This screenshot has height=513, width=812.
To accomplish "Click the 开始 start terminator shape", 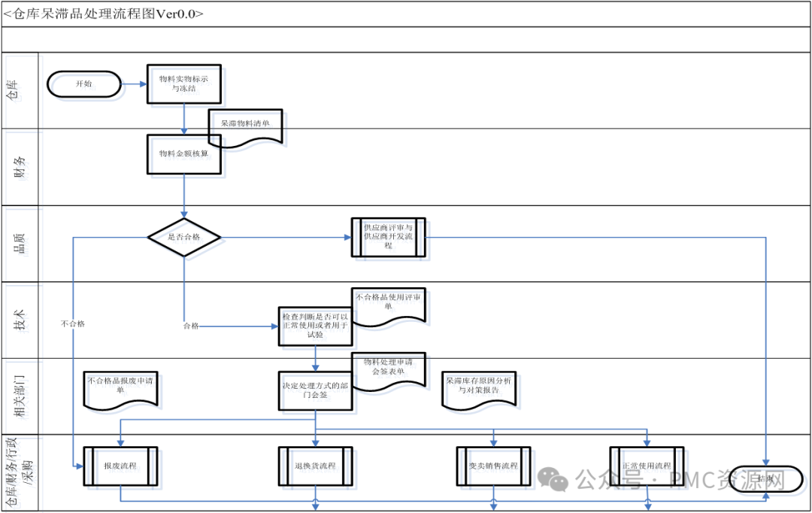I will tap(84, 84).
